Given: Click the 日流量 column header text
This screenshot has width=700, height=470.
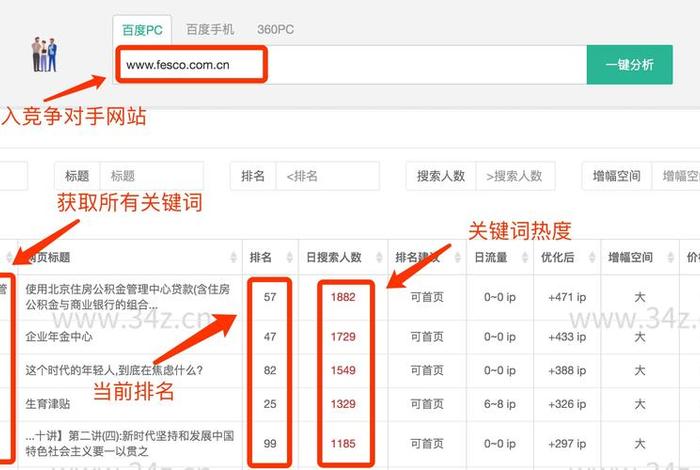Looking at the screenshot, I should coord(490,257).
